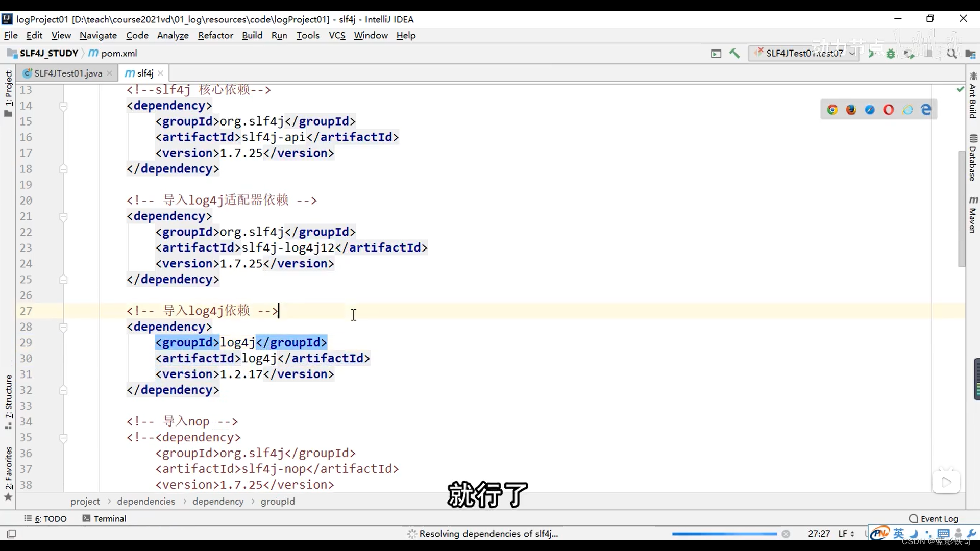Collapse dependency fold end at line 32

(x=63, y=390)
